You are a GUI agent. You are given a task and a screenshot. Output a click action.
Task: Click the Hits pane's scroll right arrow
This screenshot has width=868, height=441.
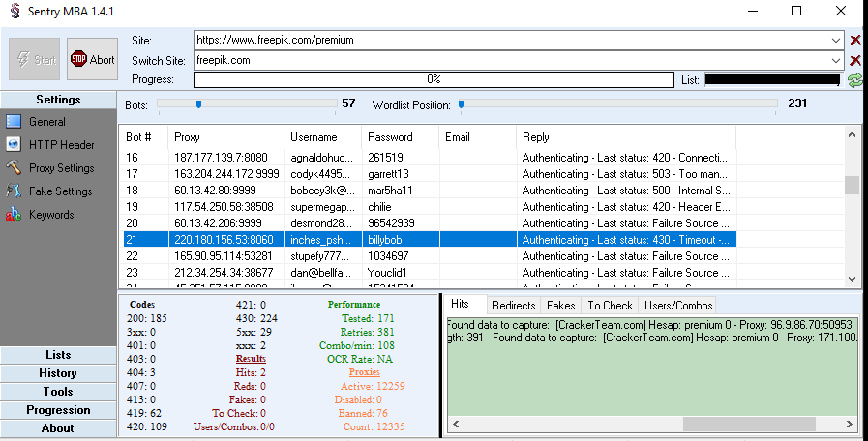[850, 424]
